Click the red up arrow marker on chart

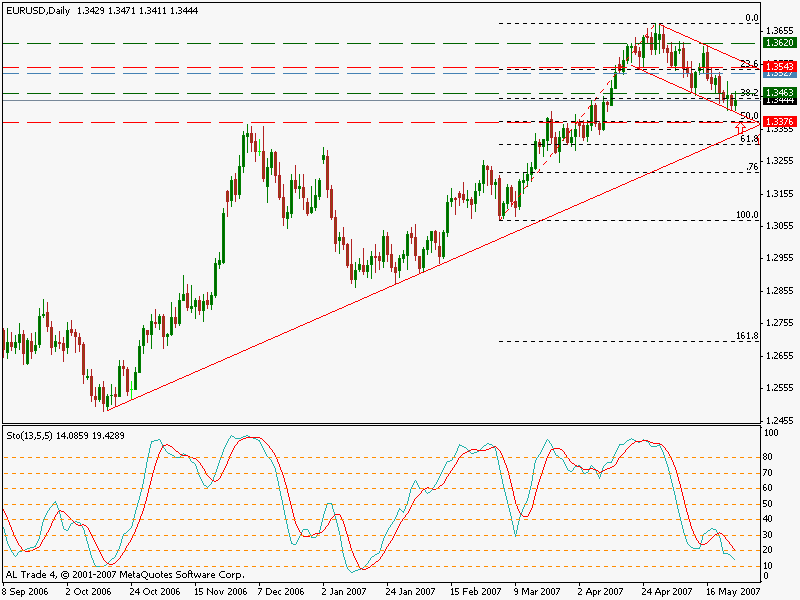[x=740, y=128]
